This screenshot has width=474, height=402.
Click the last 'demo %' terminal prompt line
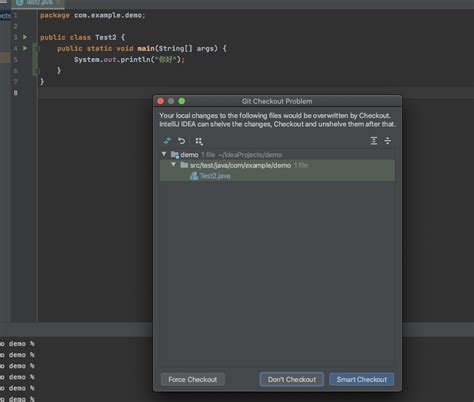(17, 399)
